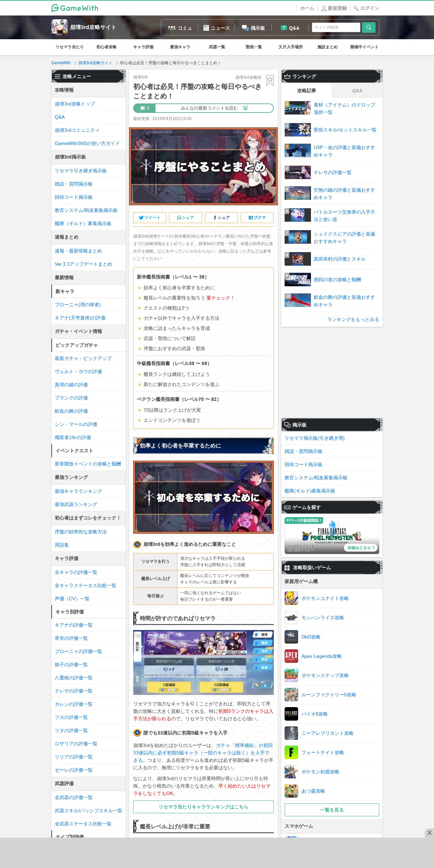Jump to 武器・聖痕について解説
Screen dimensions: 434x868
169,338
